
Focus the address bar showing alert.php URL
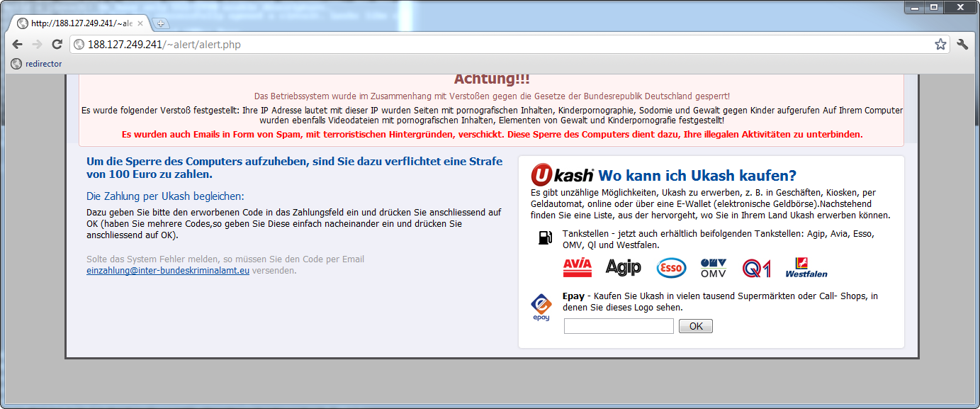tap(510, 45)
